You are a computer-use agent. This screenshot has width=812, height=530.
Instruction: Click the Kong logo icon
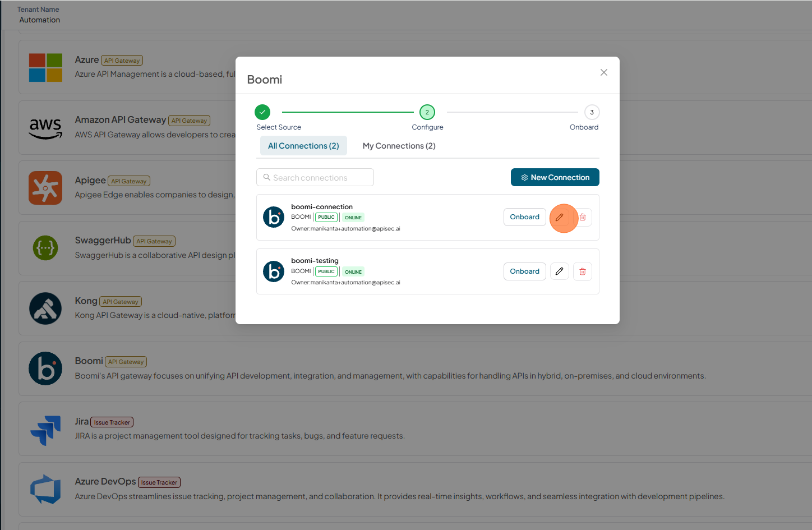click(x=45, y=308)
